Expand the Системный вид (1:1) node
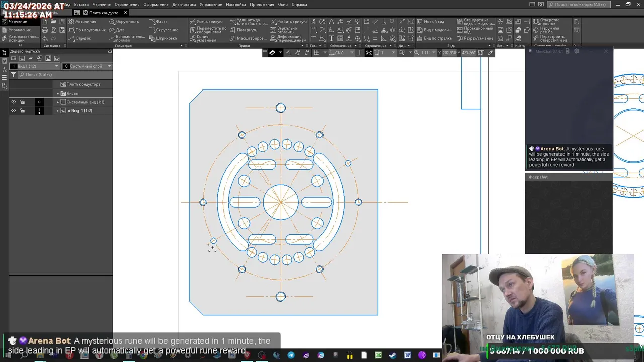 (x=58, y=102)
